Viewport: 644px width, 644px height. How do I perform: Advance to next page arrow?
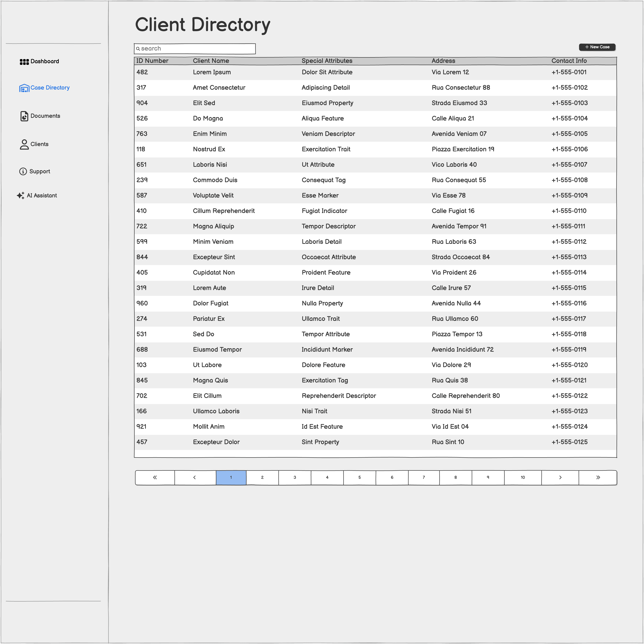[560, 477]
